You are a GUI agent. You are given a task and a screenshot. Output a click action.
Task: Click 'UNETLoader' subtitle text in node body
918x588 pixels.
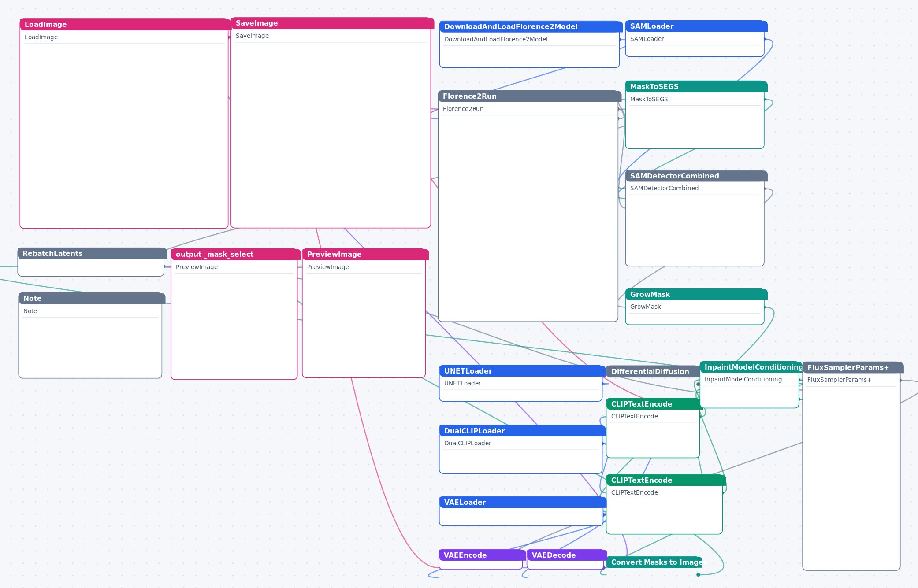click(x=463, y=384)
